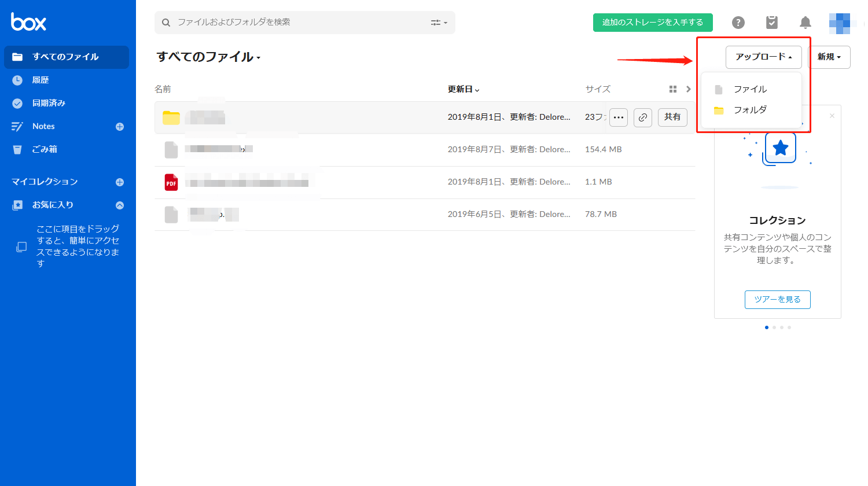
Task: Open search filter options icon
Action: [x=439, y=23]
